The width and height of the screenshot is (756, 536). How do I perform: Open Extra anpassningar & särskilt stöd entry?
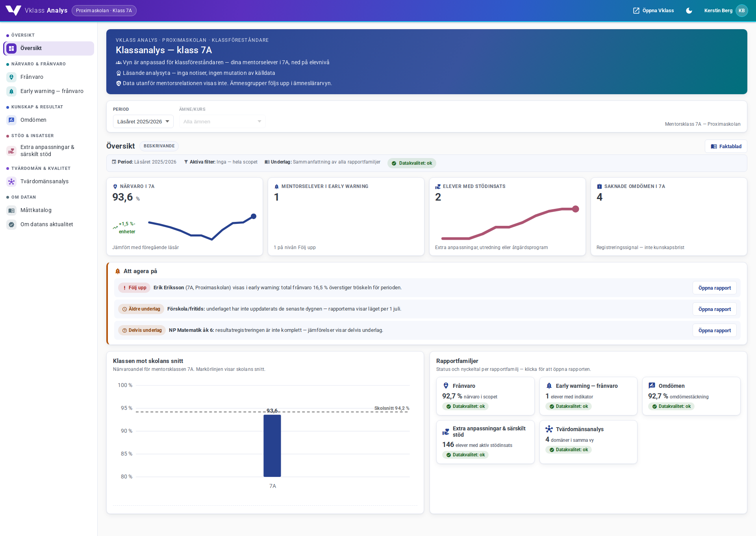click(x=49, y=151)
